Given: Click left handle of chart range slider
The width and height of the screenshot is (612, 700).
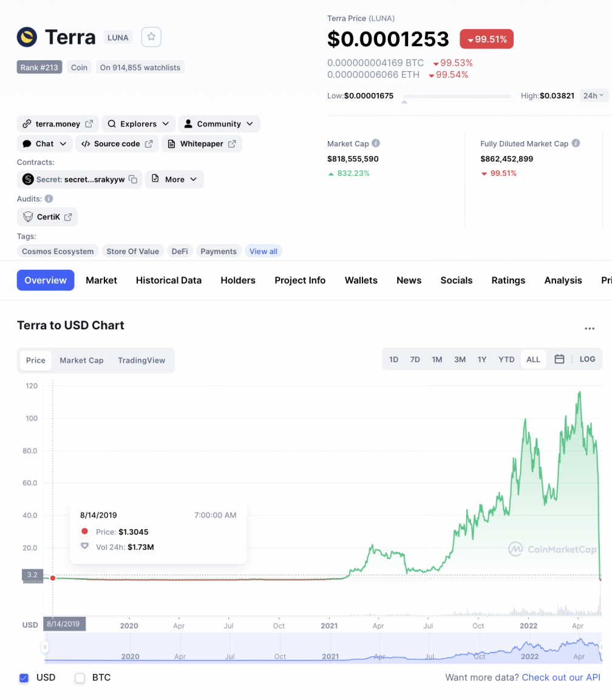Looking at the screenshot, I should [44, 647].
